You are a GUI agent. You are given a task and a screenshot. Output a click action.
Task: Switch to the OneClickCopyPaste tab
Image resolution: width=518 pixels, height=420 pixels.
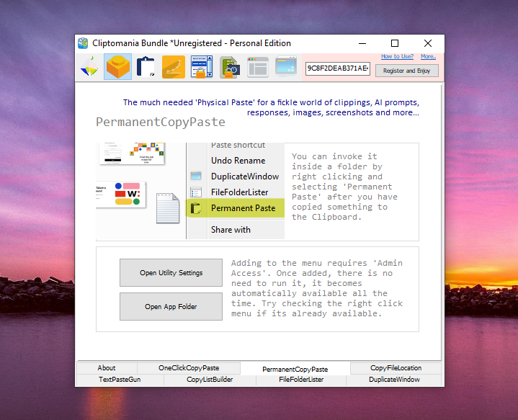pyautogui.click(x=189, y=368)
